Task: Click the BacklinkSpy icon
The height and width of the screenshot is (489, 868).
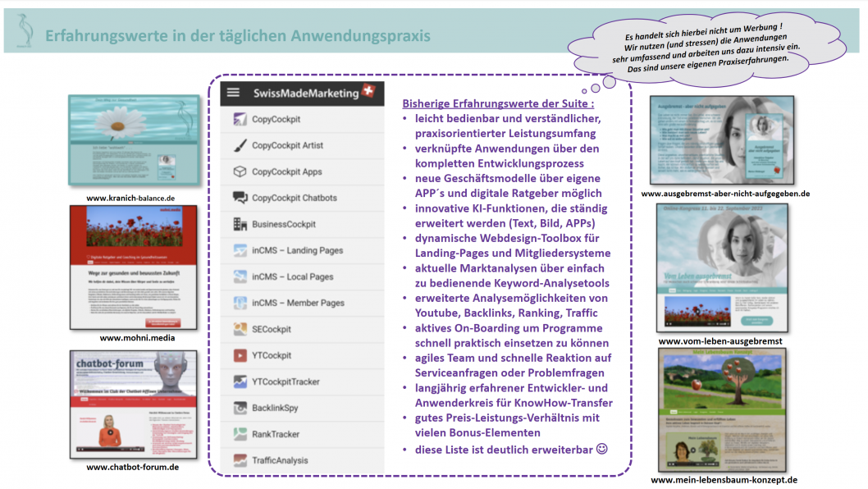Action: click(x=240, y=408)
